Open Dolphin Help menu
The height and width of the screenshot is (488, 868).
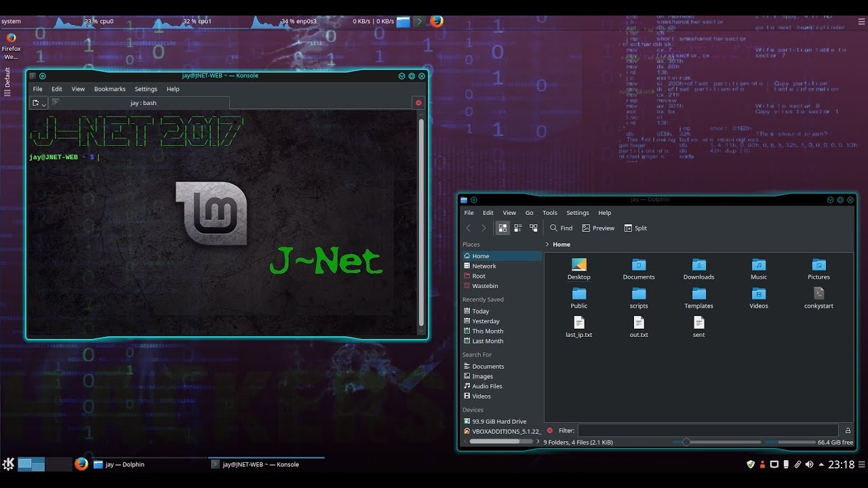[605, 213]
